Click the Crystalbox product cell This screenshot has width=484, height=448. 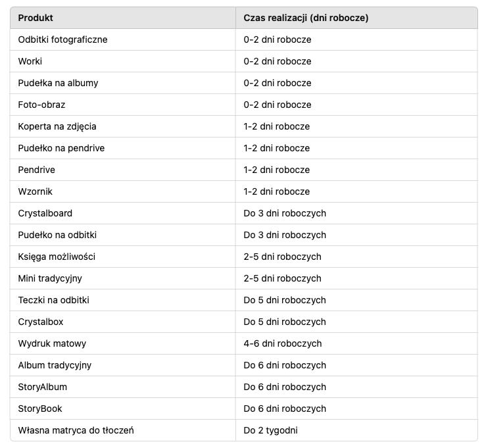(x=41, y=322)
